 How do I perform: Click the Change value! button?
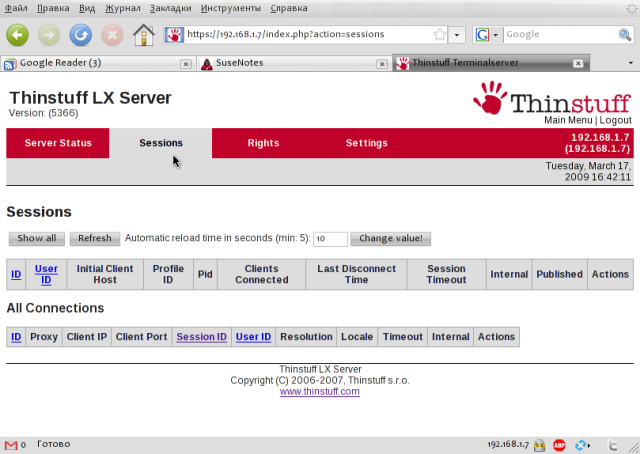pyautogui.click(x=391, y=238)
